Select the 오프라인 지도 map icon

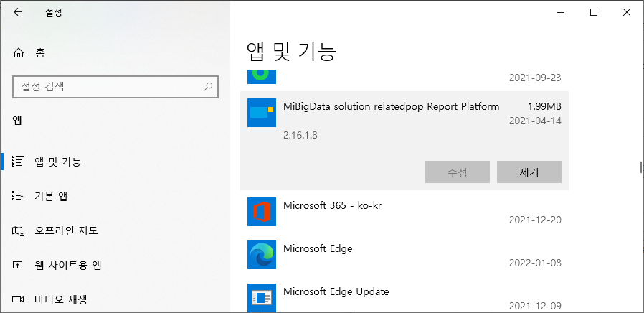point(18,230)
